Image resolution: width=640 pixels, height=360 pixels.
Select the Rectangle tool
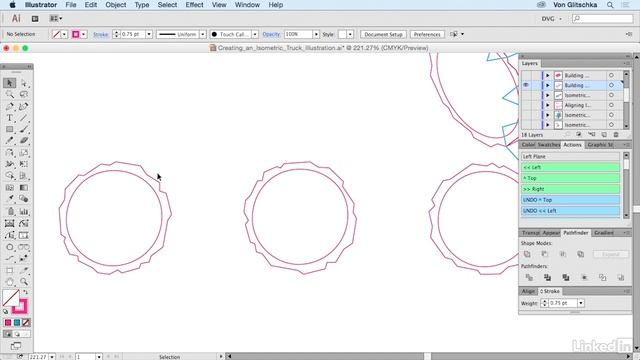tap(9, 129)
